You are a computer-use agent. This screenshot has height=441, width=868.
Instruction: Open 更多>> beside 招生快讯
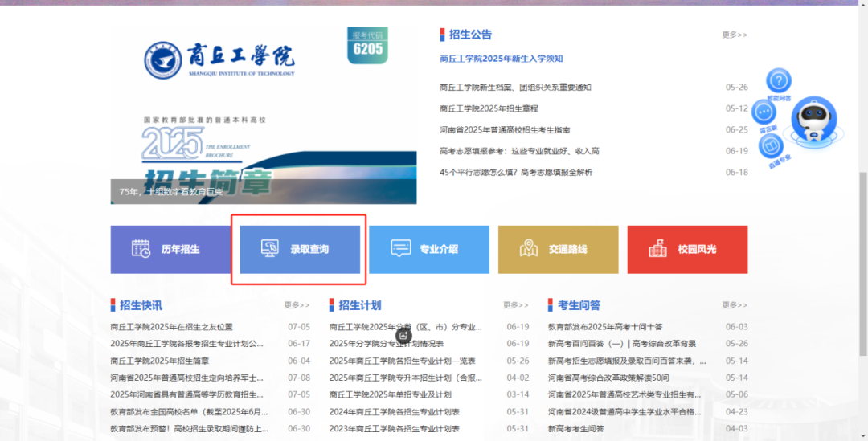[297, 305]
